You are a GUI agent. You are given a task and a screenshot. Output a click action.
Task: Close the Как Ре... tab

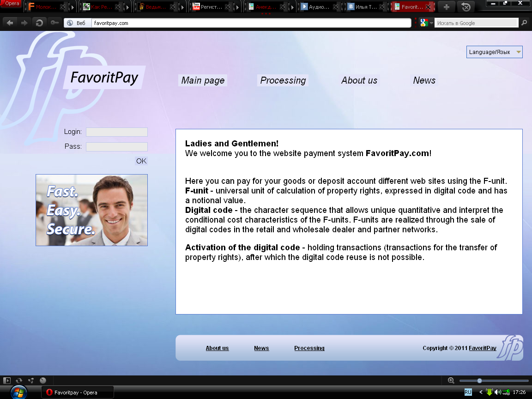click(x=118, y=7)
